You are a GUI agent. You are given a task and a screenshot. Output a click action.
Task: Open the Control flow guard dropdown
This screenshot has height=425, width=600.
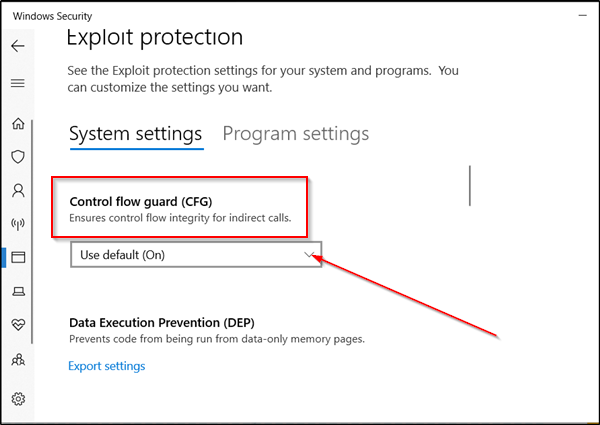click(196, 255)
